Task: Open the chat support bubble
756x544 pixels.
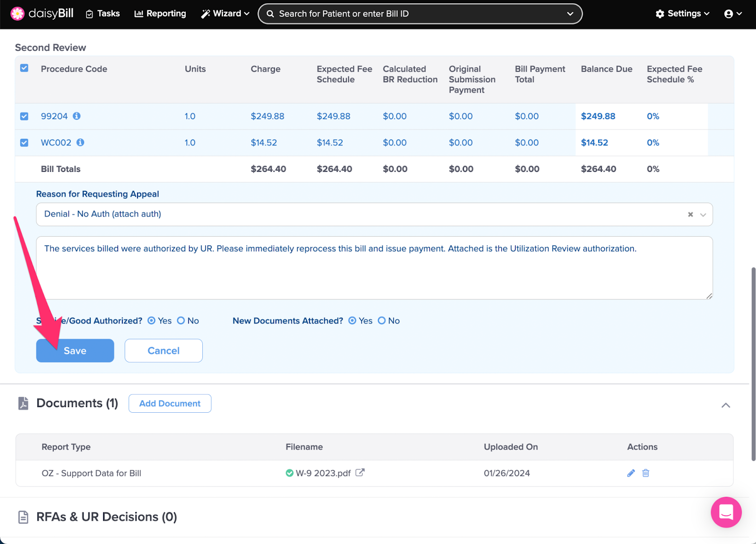Action: [x=726, y=512]
